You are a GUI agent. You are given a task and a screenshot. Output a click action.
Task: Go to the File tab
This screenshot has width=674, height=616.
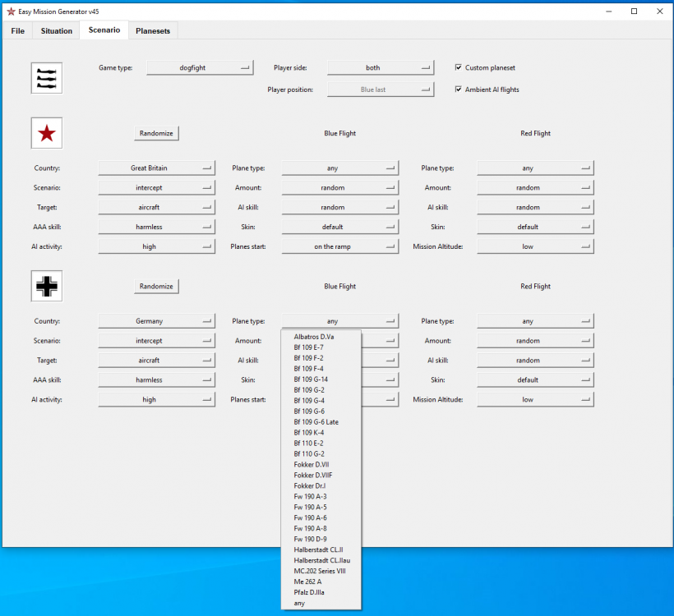[x=17, y=31]
